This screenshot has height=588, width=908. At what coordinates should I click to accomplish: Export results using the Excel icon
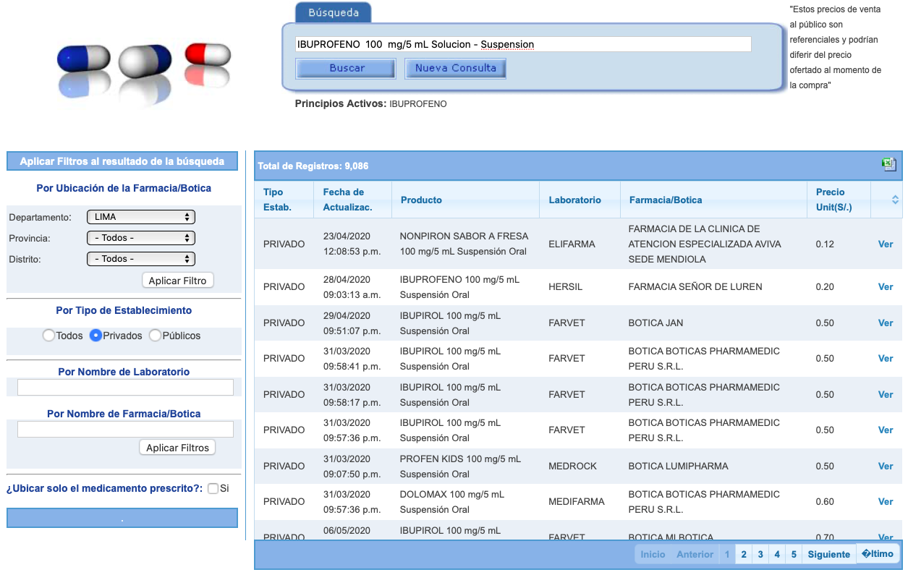(x=888, y=165)
